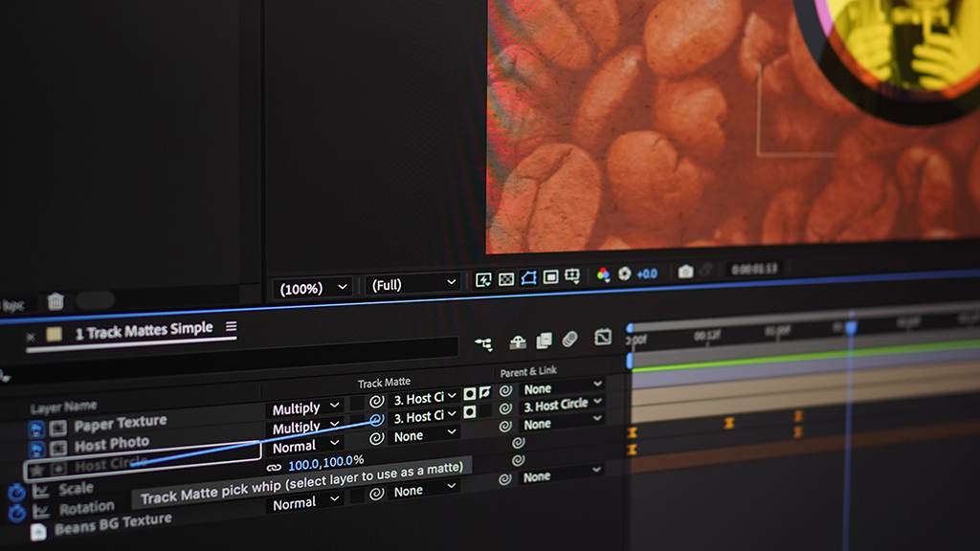Click Paper Texture track matte pick whip
The height and width of the screenshot is (551, 980).
click(376, 402)
